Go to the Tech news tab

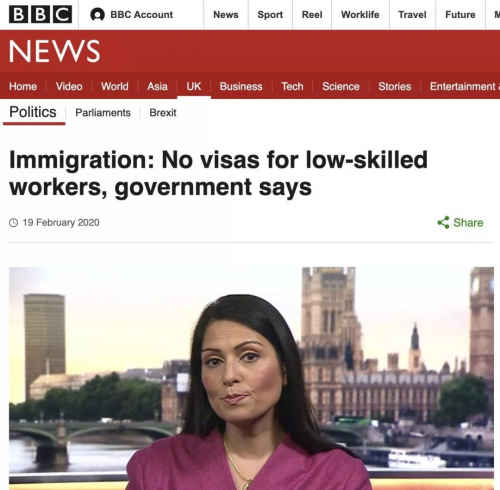click(292, 86)
